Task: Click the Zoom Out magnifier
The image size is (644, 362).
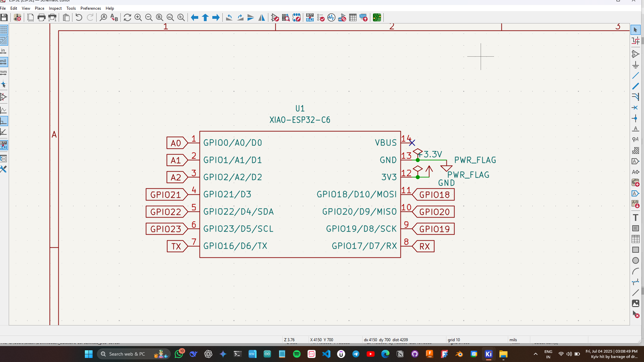Action: (149, 17)
